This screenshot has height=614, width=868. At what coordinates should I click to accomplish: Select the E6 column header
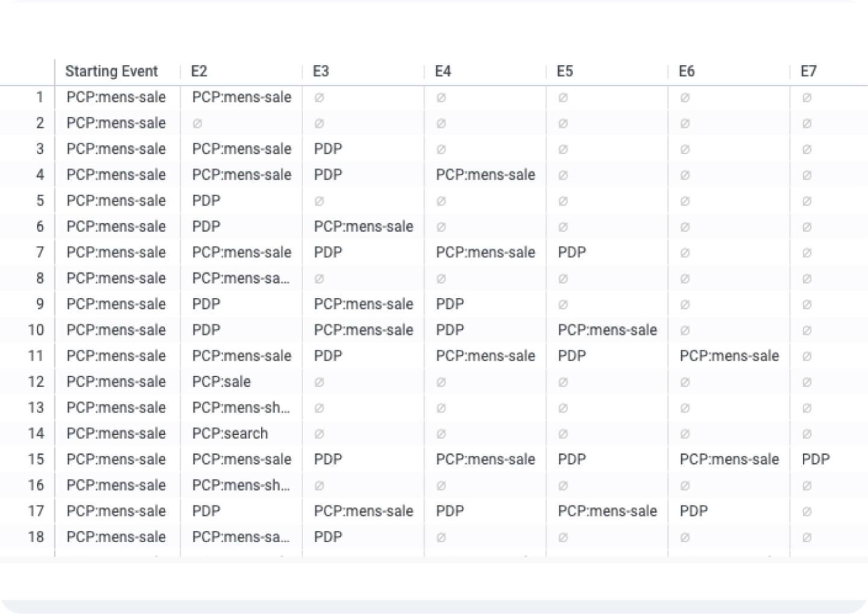coord(687,71)
